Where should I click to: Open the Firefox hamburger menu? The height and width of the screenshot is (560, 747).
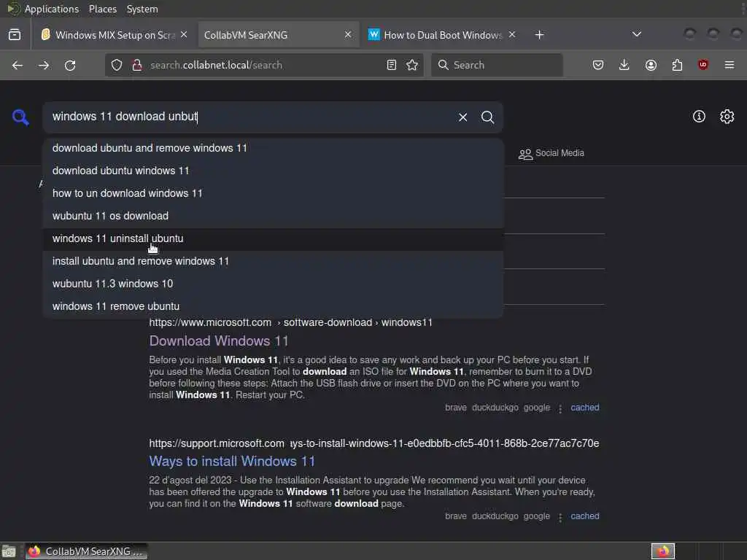click(729, 65)
